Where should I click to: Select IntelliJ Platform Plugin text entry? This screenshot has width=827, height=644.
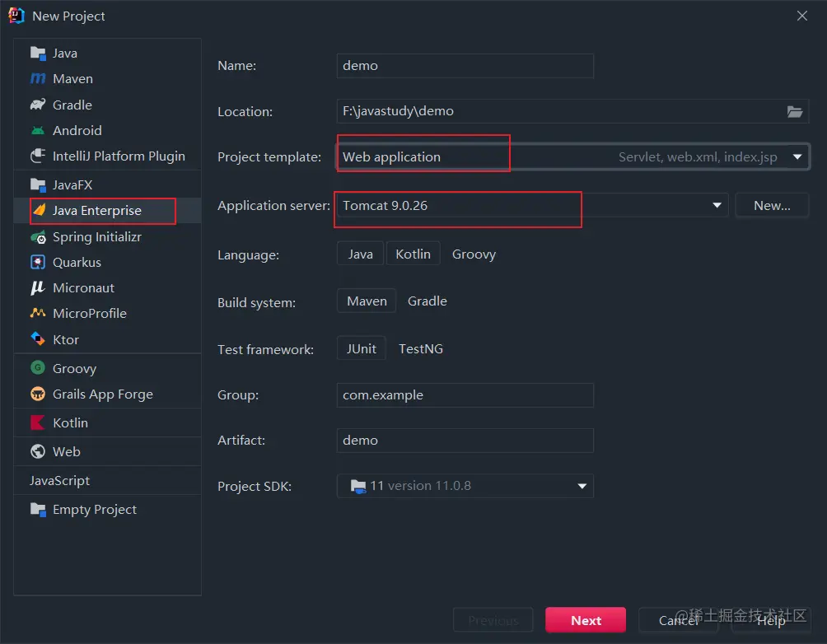click(119, 156)
